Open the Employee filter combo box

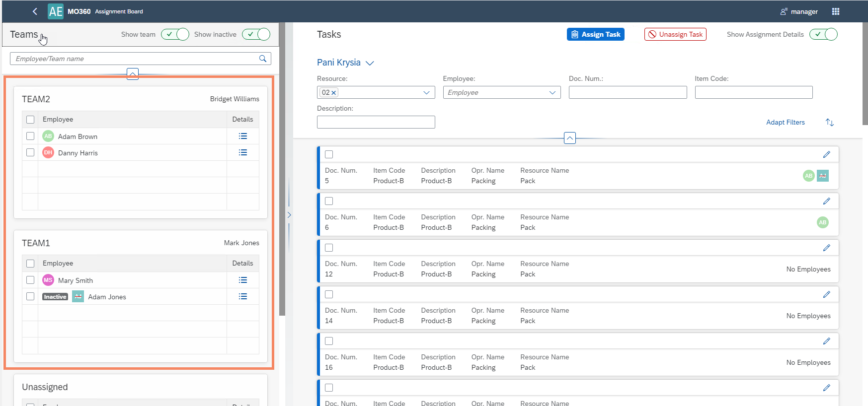coord(552,93)
